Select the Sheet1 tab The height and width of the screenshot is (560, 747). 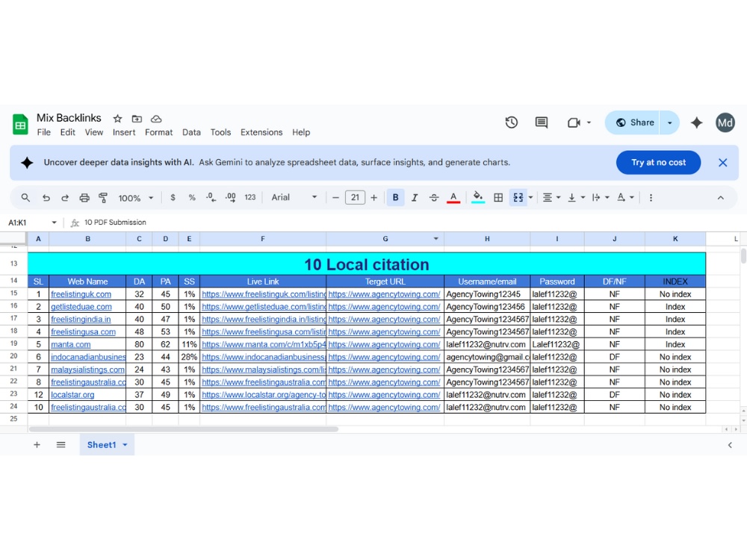[x=107, y=445]
